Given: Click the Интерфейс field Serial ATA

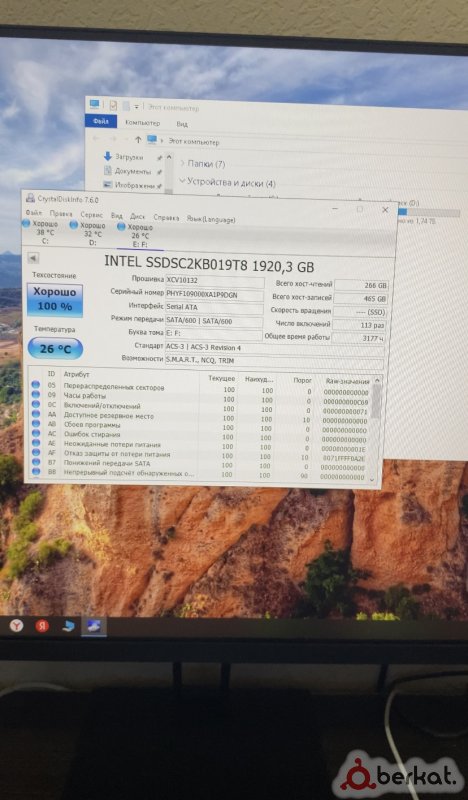Looking at the screenshot, I should coord(214,308).
